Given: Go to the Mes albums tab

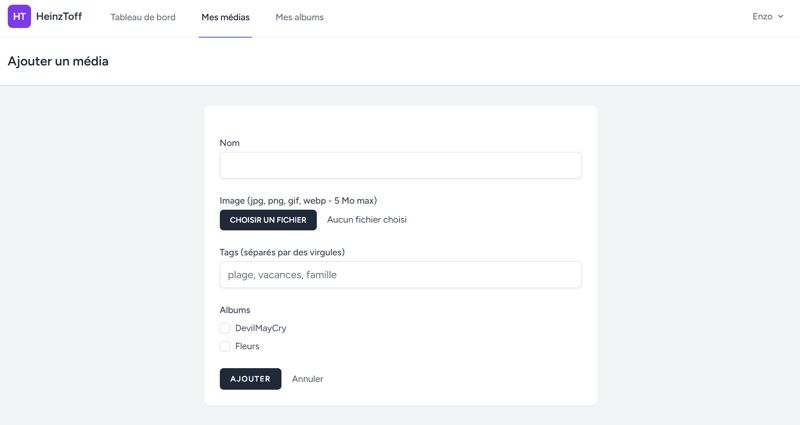Looking at the screenshot, I should [x=299, y=17].
